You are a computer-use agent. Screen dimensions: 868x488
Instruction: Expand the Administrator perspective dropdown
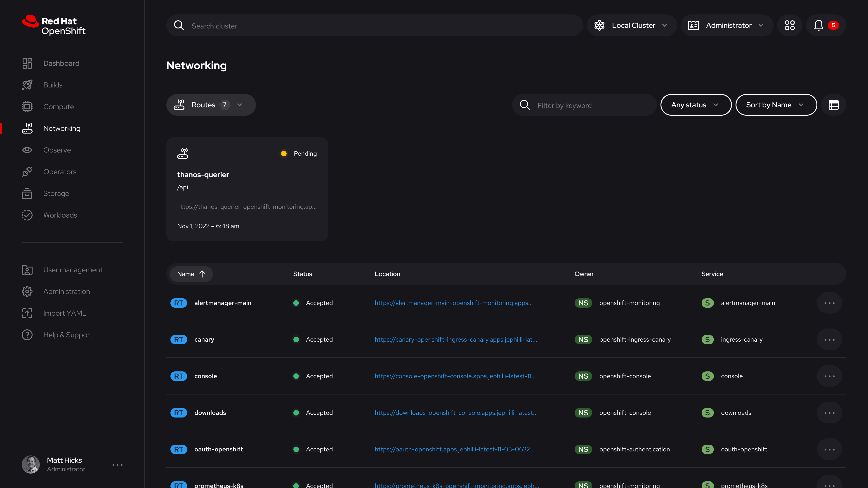coord(727,25)
